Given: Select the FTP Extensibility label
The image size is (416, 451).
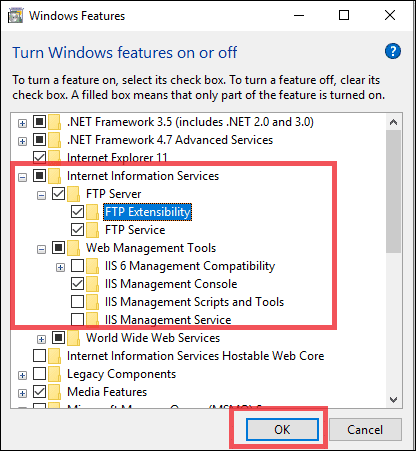Looking at the screenshot, I should click(x=147, y=212).
